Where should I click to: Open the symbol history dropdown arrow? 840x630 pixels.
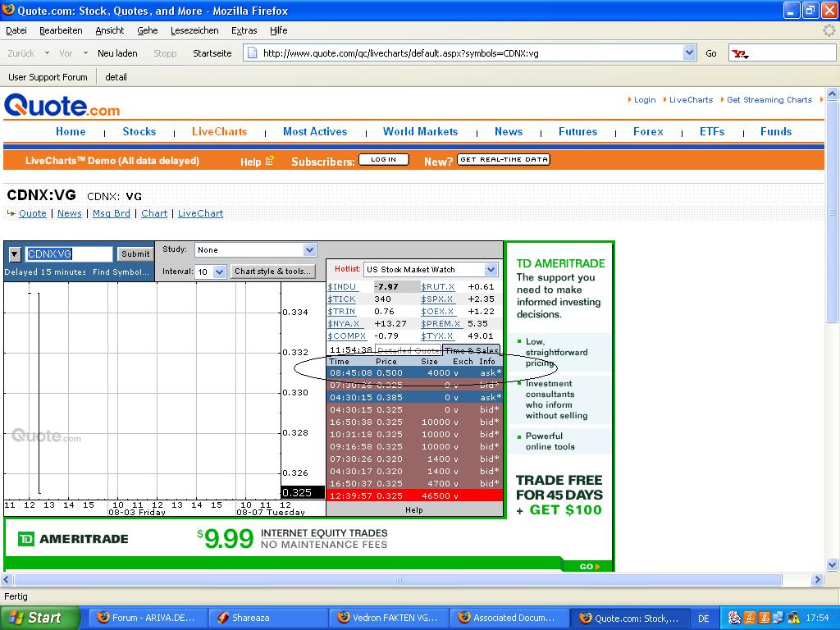click(14, 254)
